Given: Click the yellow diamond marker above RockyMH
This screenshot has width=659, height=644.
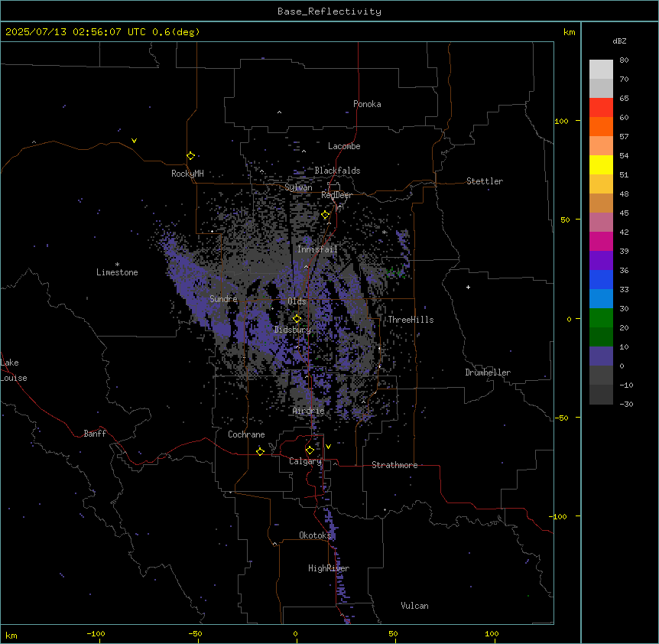Looking at the screenshot, I should coord(190,156).
